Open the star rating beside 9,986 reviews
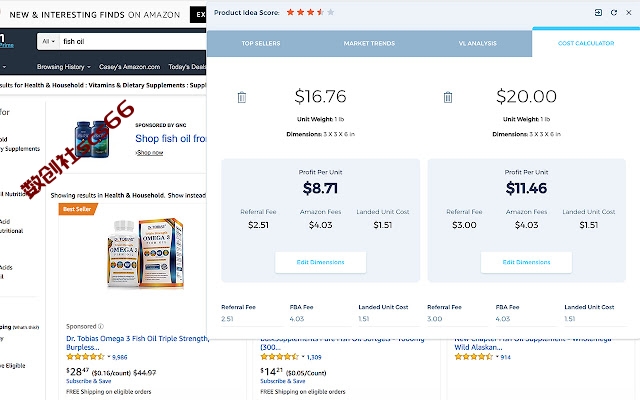Image resolution: width=640 pixels, height=400 pixels. [x=85, y=357]
